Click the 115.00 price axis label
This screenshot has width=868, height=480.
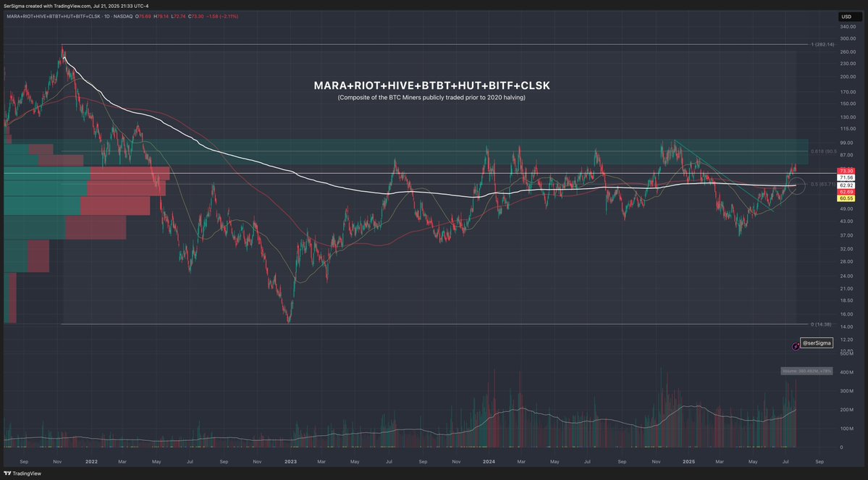click(848, 128)
